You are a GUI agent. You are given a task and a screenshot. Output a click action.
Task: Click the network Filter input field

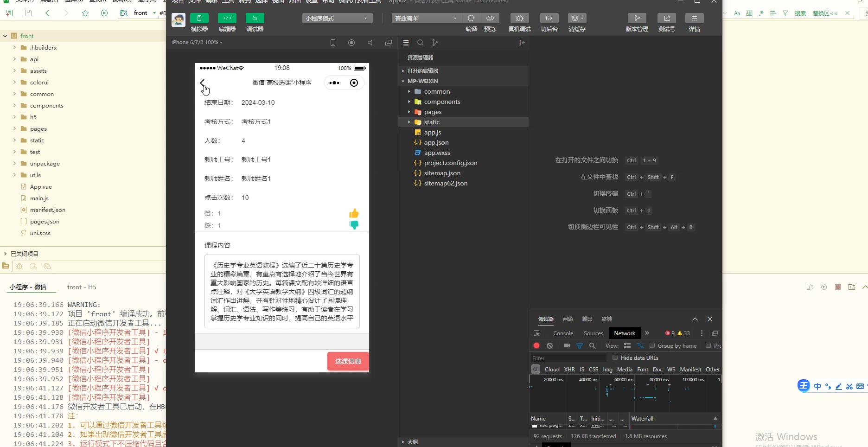pos(568,358)
